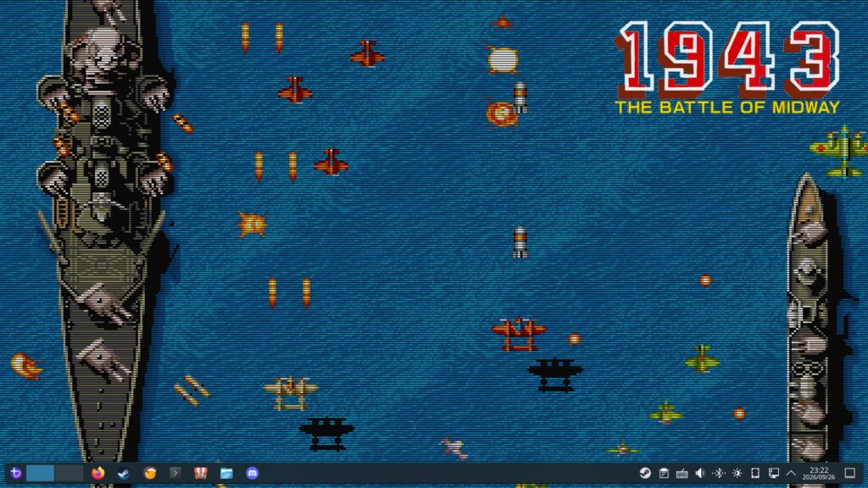Image resolution: width=868 pixels, height=488 pixels.
Task: Open Steam from the taskbar launcher
Action: tap(124, 473)
